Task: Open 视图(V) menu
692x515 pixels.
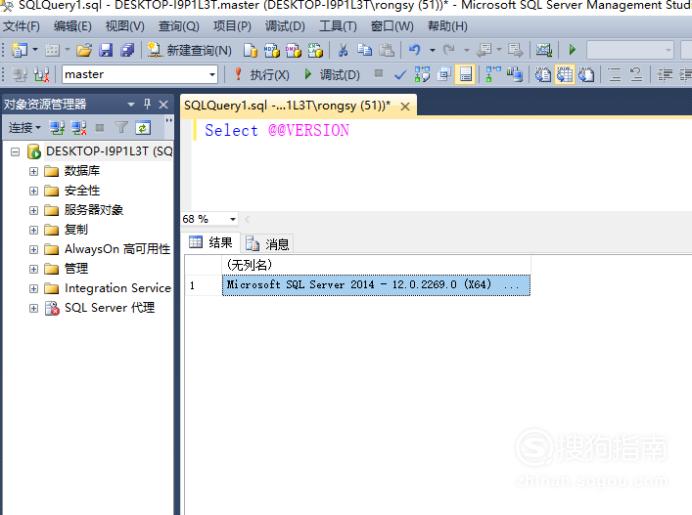Action: 125,26
